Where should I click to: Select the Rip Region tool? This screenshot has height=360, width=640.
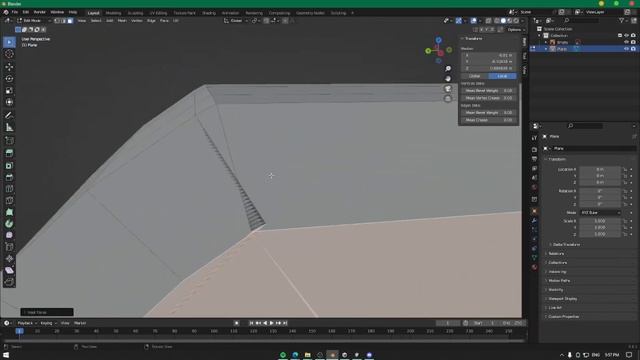(x=9, y=282)
